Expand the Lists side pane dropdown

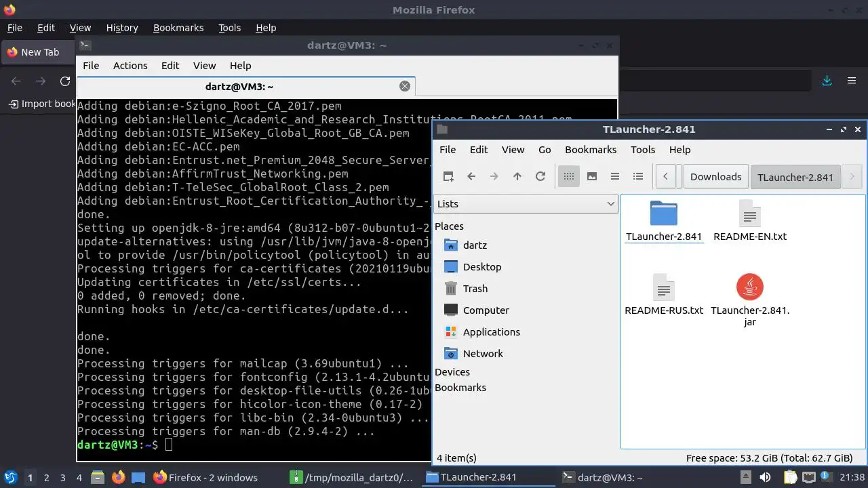[x=526, y=204]
